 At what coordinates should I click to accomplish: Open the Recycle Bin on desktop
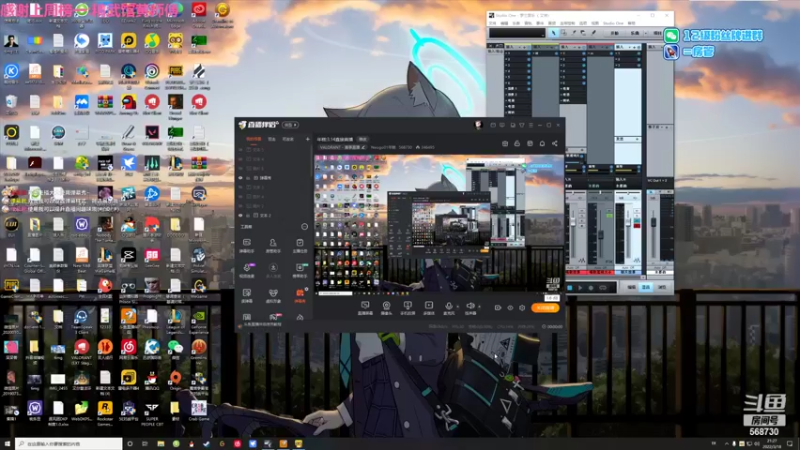click(11, 104)
